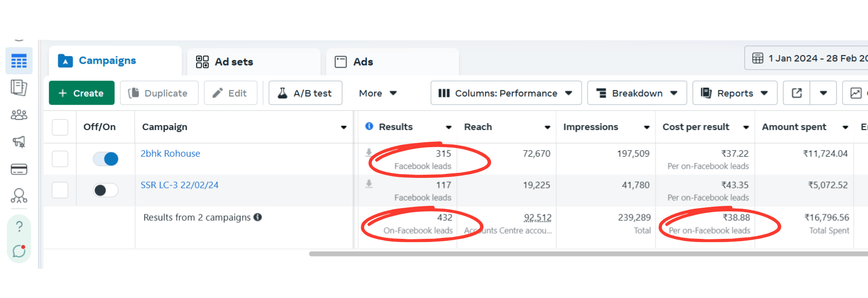Viewport: 868px width, 298px height.
Task: Turn off the 2bhk Rohouse campaign toggle
Action: click(x=106, y=159)
